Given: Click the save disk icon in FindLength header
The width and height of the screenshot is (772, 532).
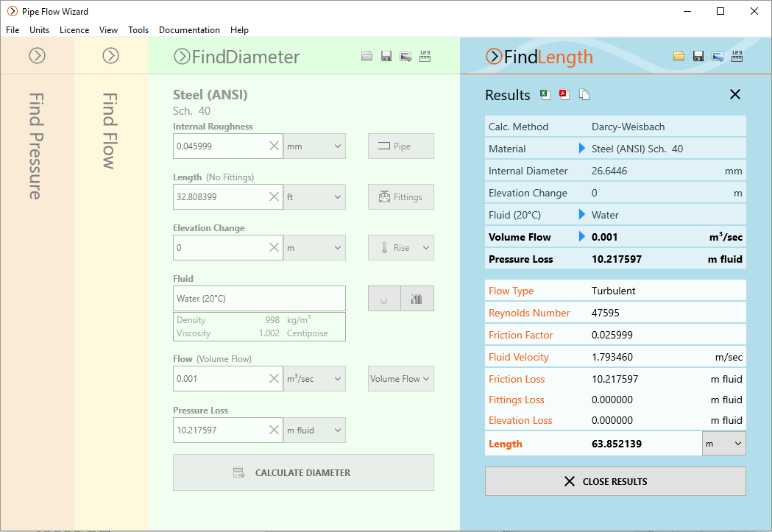Looking at the screenshot, I should tap(698, 56).
